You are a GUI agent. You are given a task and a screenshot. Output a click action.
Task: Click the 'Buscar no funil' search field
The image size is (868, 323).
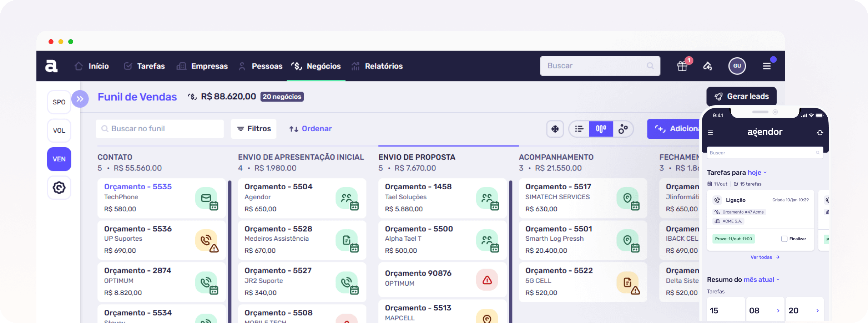[160, 129]
